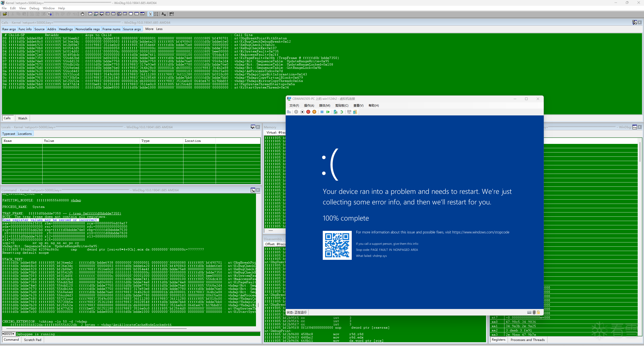Click the red shut down VM icon
The image size is (644, 346).
(308, 112)
